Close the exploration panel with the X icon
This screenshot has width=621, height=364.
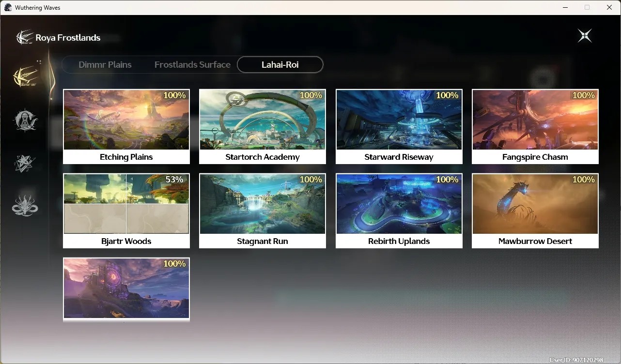pyautogui.click(x=585, y=36)
